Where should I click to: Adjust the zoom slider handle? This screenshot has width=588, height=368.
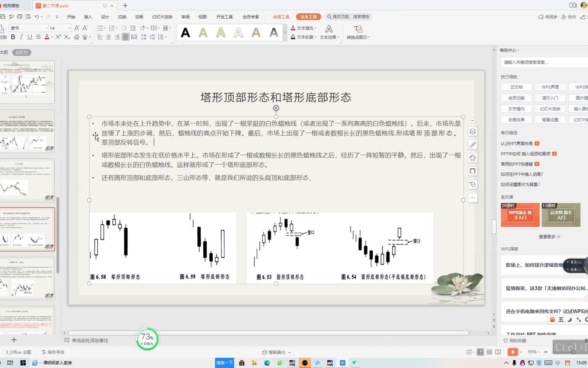[x=574, y=352]
